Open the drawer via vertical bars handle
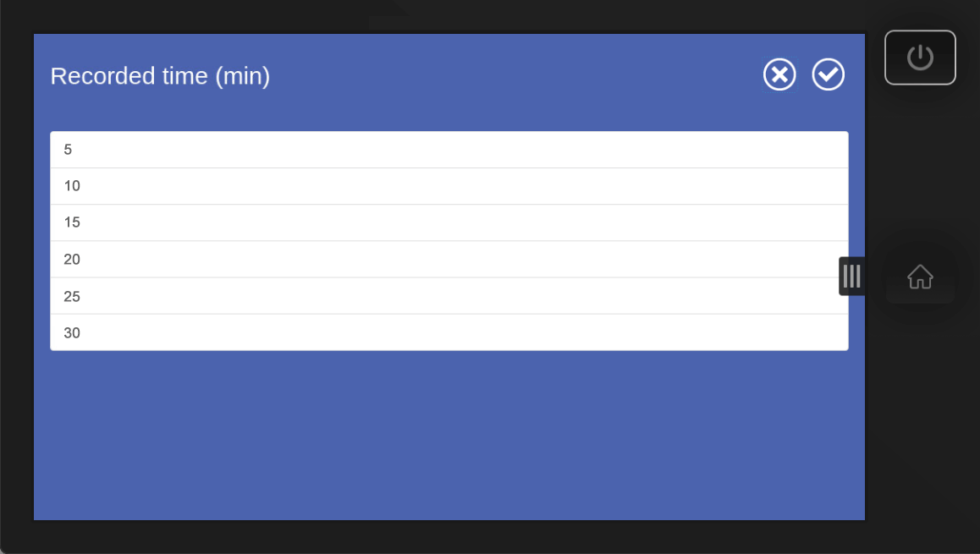 [851, 277]
